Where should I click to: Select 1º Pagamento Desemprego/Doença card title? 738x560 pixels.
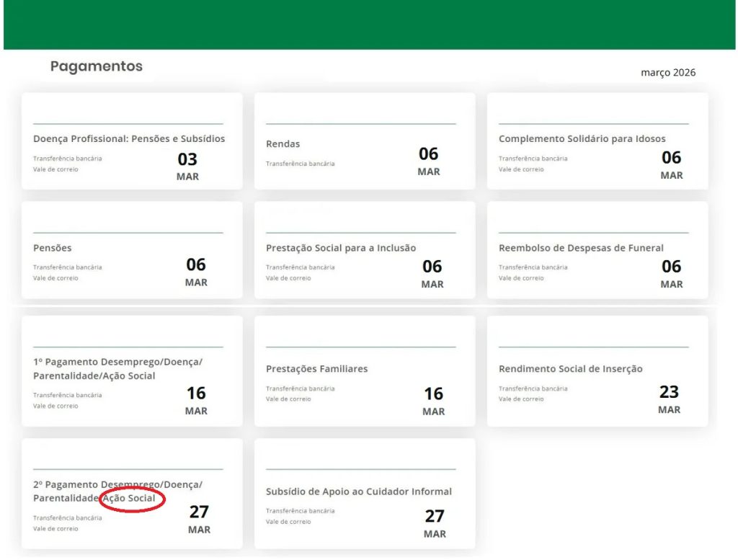click(117, 363)
